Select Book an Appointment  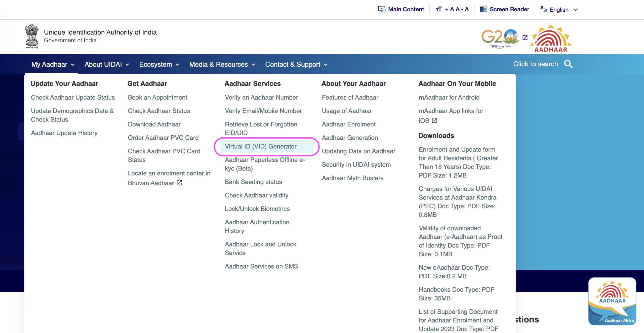[157, 97]
